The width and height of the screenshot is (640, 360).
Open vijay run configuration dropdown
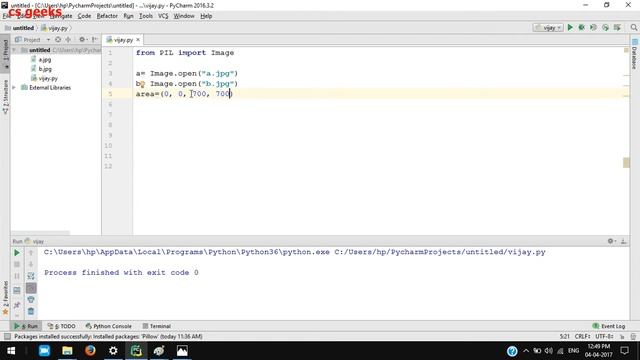pyautogui.click(x=548, y=28)
